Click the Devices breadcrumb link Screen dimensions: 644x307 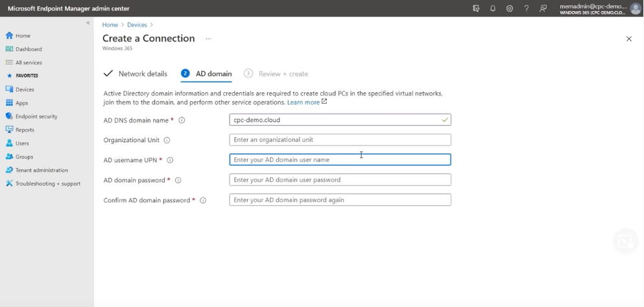(137, 25)
